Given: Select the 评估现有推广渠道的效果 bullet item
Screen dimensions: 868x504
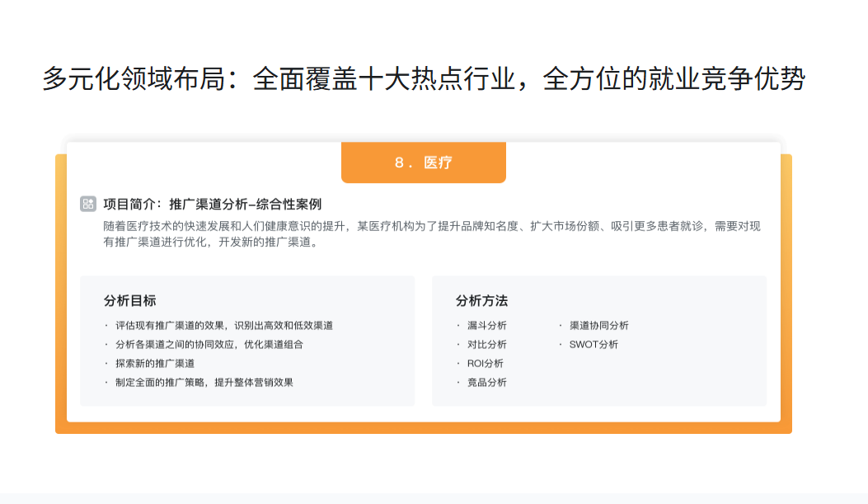Looking at the screenshot, I should [224, 326].
